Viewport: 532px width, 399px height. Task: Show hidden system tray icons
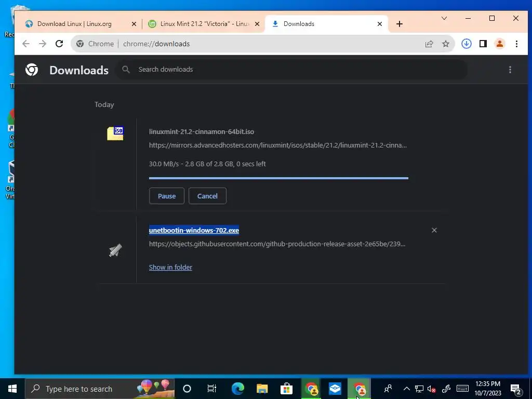[x=406, y=389]
